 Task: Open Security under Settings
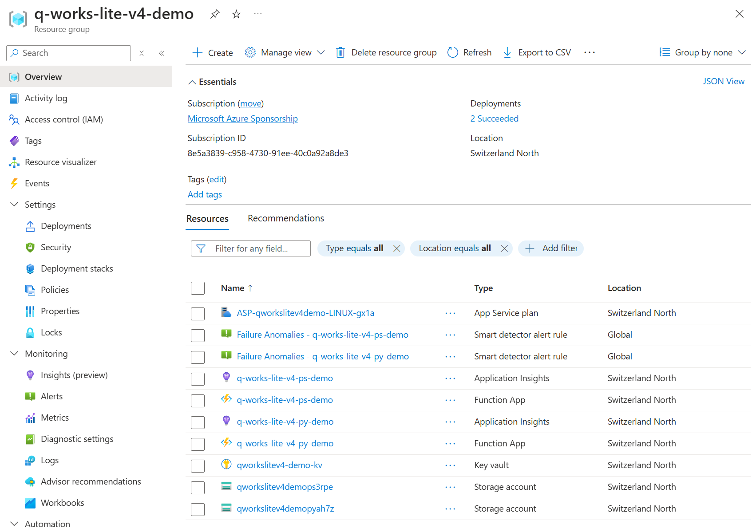coord(56,247)
